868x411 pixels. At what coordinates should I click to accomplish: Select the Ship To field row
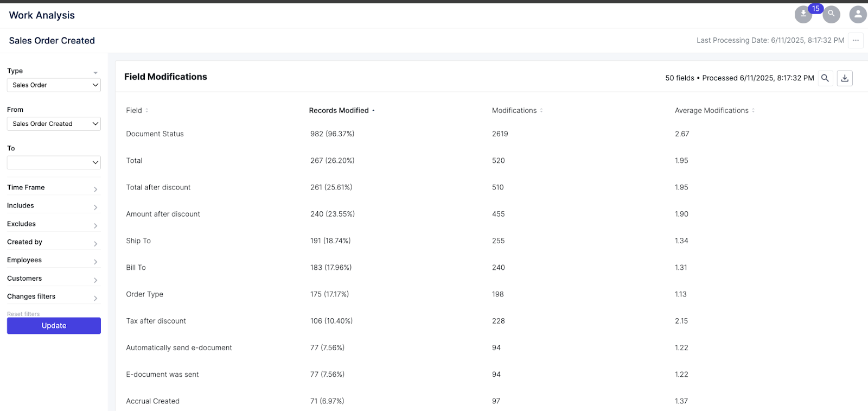[x=138, y=241]
